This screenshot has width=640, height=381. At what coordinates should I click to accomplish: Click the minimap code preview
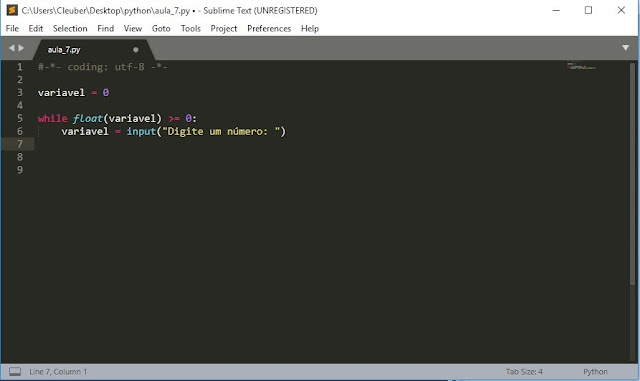pos(581,66)
